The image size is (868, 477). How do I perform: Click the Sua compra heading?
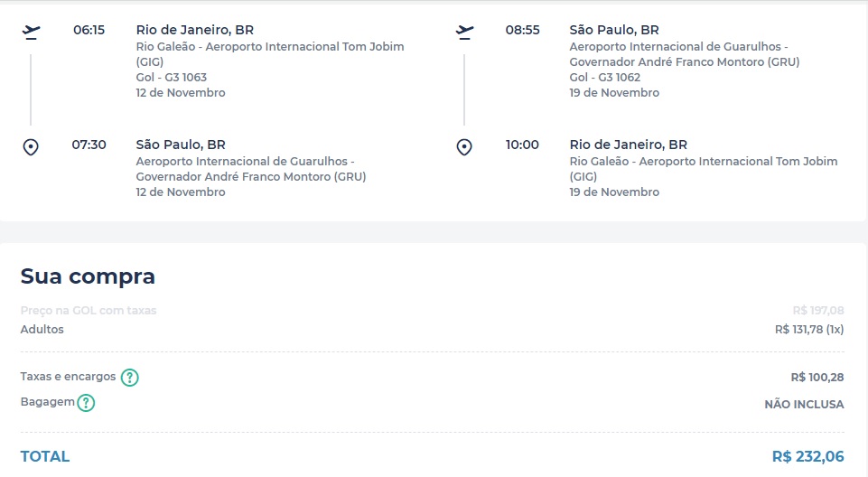point(88,276)
